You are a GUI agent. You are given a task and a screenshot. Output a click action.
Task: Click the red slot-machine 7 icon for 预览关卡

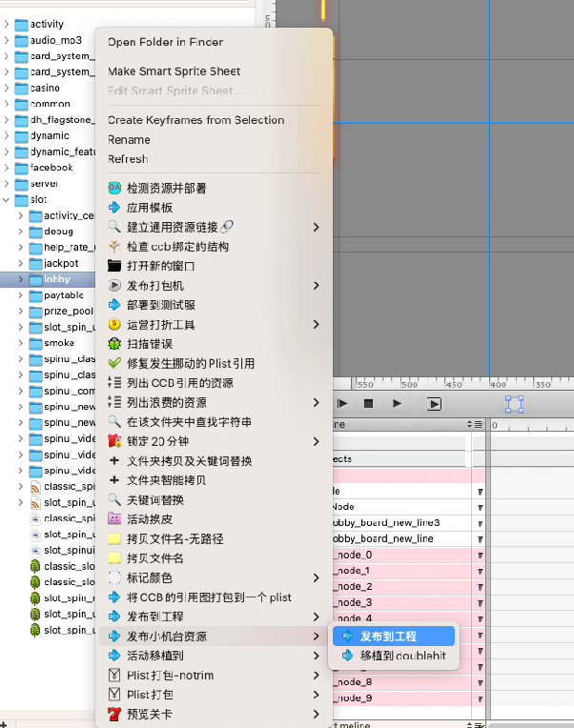[115, 714]
